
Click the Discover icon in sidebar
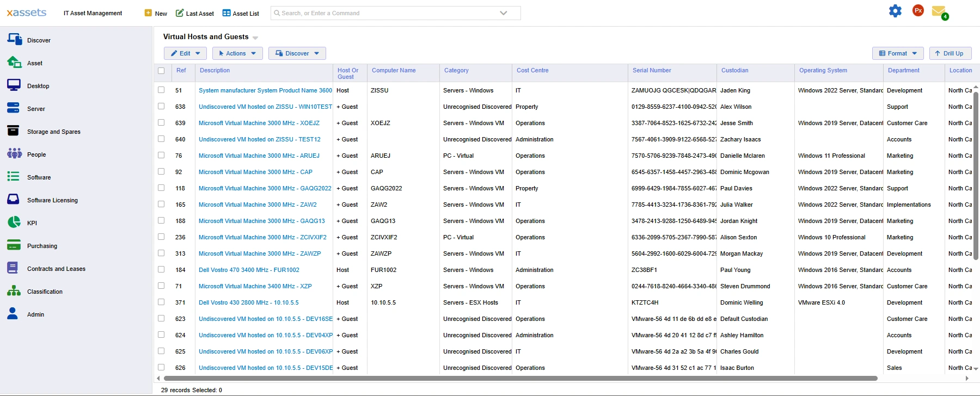[x=14, y=39]
